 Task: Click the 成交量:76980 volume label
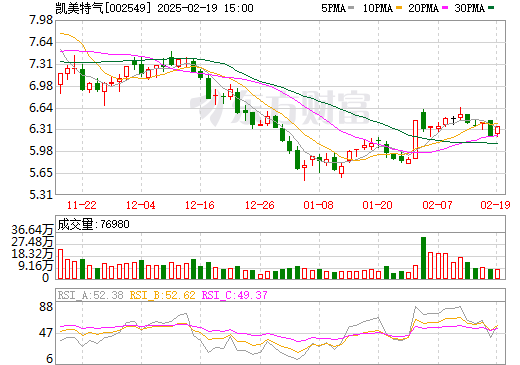coord(93,224)
